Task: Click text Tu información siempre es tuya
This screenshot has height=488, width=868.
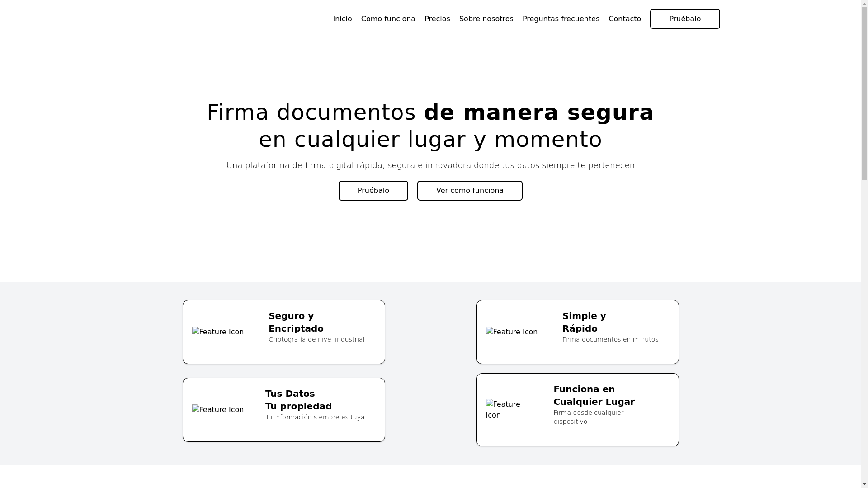Action: pos(315,417)
